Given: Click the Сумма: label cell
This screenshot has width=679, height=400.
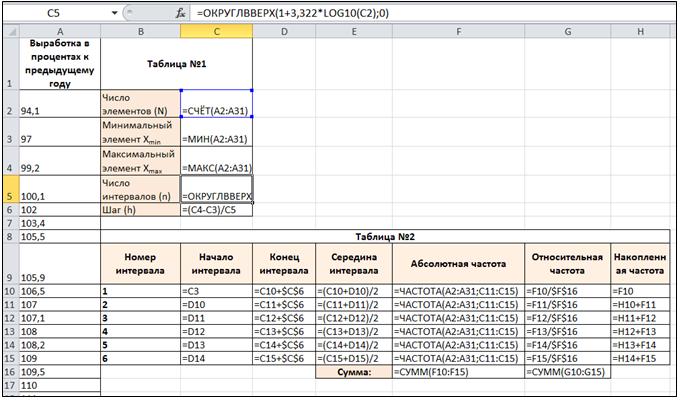Looking at the screenshot, I should click(355, 371).
